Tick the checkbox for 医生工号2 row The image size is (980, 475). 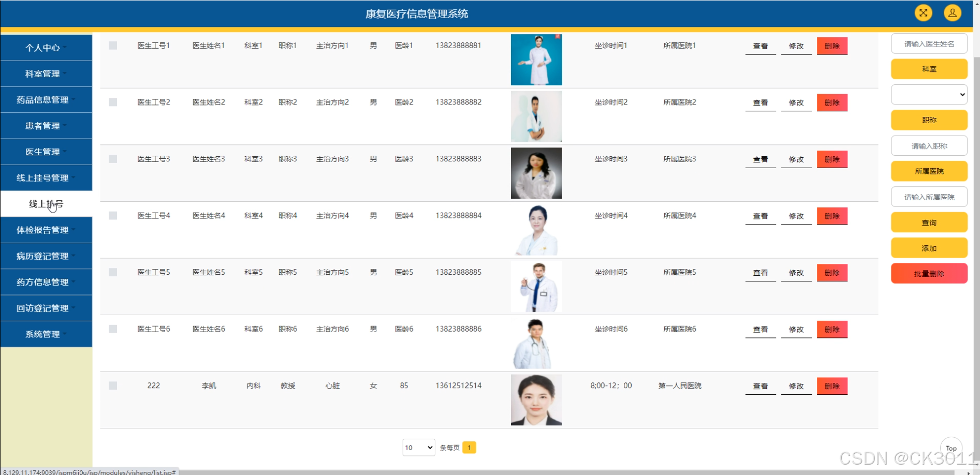113,102
